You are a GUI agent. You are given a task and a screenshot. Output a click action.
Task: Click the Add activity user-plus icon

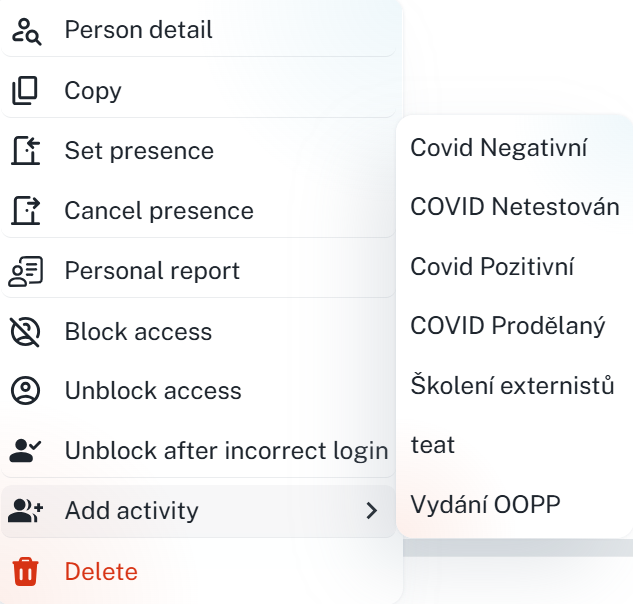coord(25,511)
